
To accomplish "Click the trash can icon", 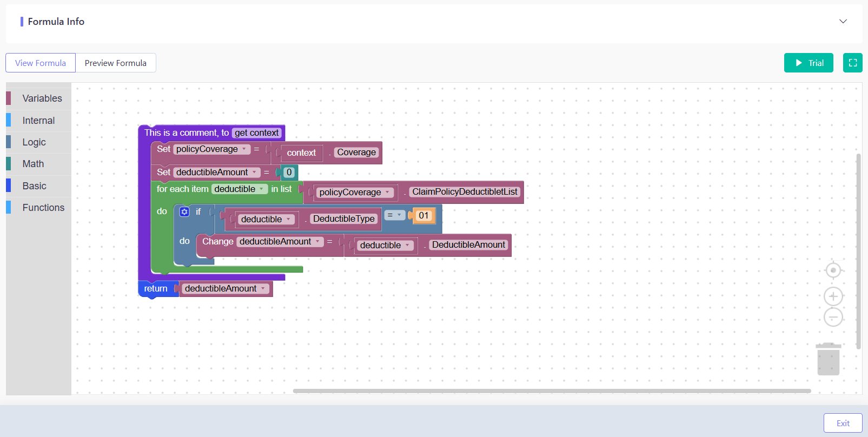I will (828, 359).
